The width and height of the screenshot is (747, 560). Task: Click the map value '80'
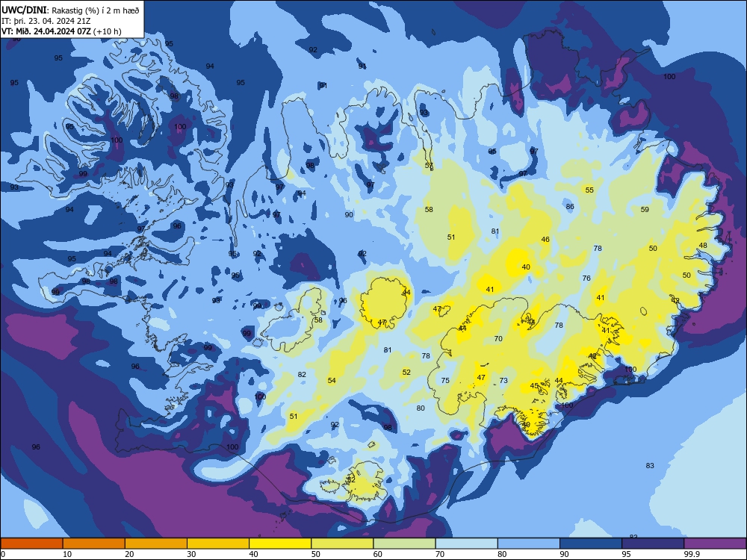pos(420,408)
